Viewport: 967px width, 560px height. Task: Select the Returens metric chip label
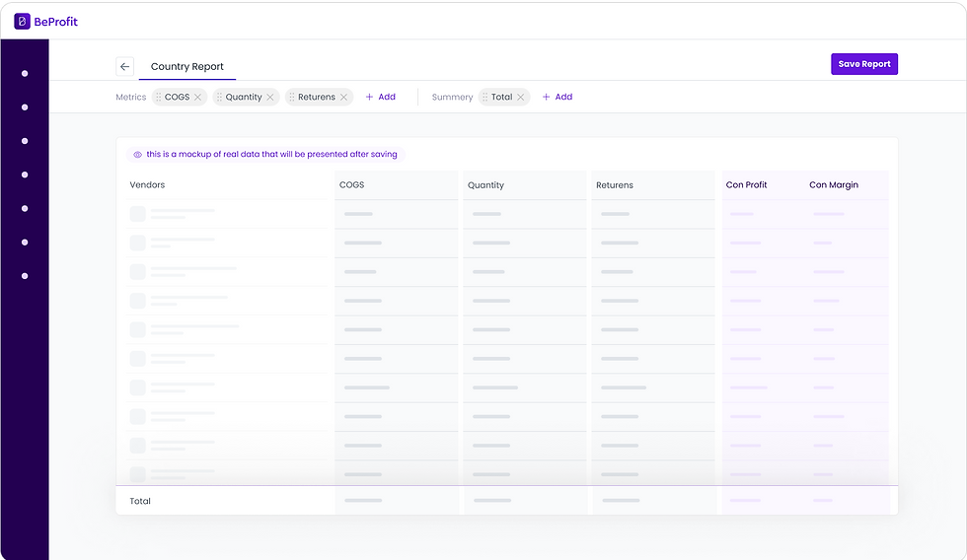click(x=317, y=98)
